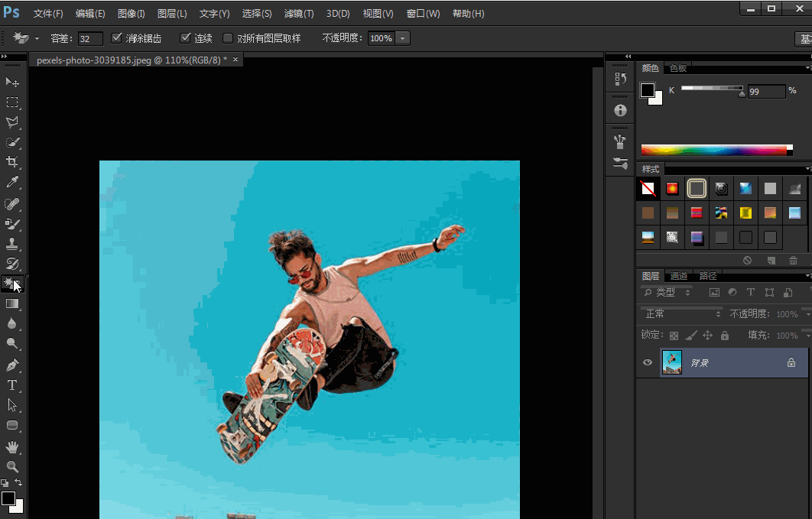The width and height of the screenshot is (812, 519).
Task: Expand the 正常 blend mode dropdown
Action: tap(681, 314)
